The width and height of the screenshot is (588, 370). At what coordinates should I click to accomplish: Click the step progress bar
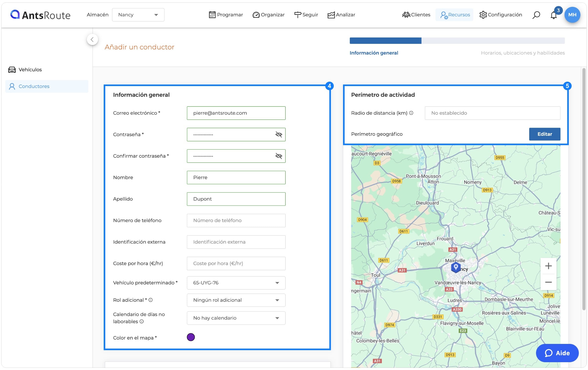(457, 41)
